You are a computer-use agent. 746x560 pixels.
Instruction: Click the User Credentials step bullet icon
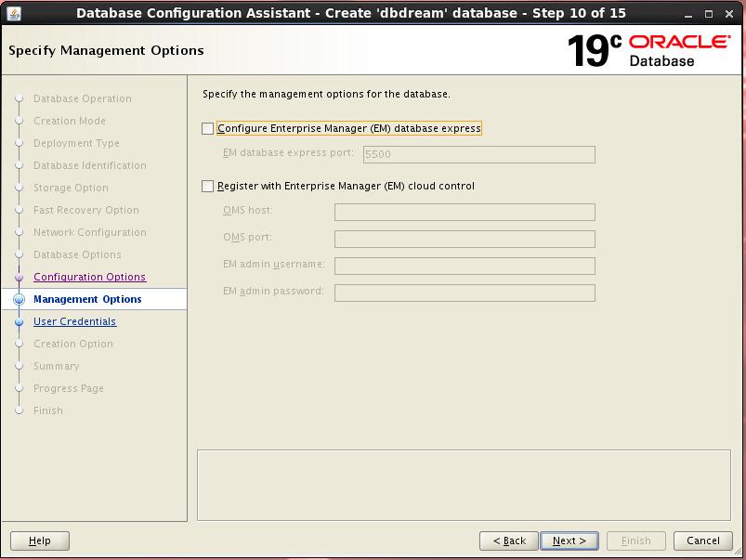(x=19, y=321)
